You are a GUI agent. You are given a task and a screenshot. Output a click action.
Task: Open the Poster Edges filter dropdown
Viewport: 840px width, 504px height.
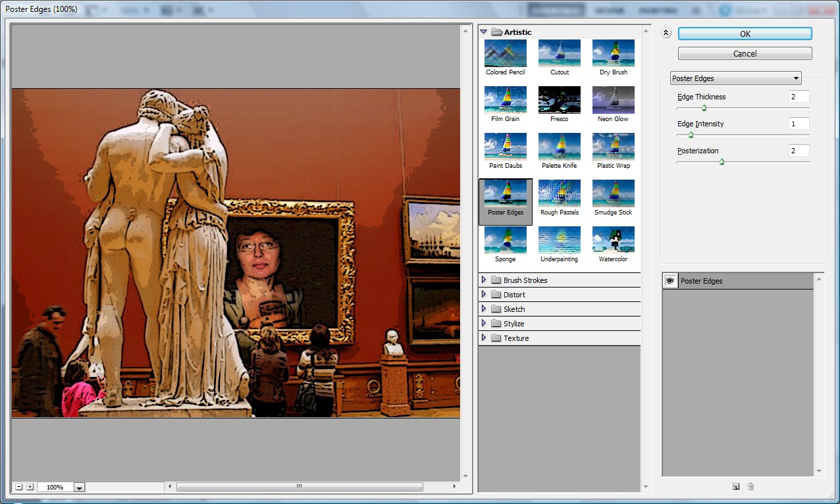[735, 78]
